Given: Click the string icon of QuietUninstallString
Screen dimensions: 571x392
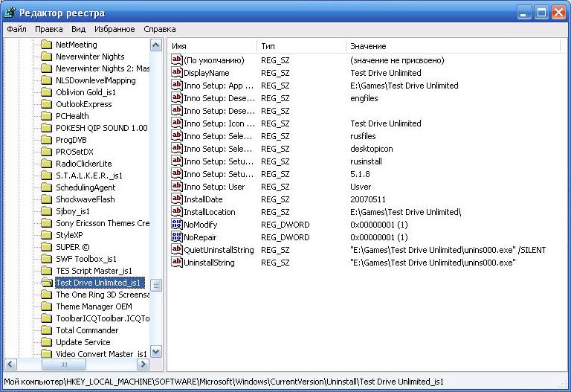Looking at the screenshot, I should click(177, 249).
